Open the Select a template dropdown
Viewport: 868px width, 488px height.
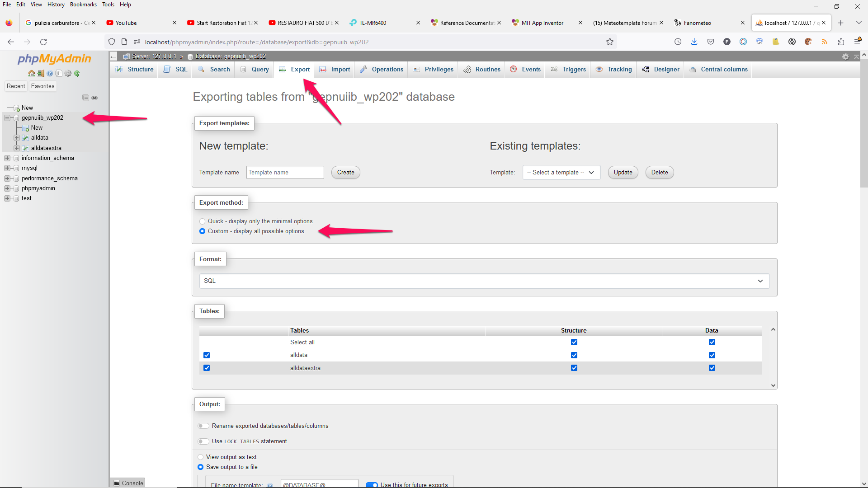(561, 173)
